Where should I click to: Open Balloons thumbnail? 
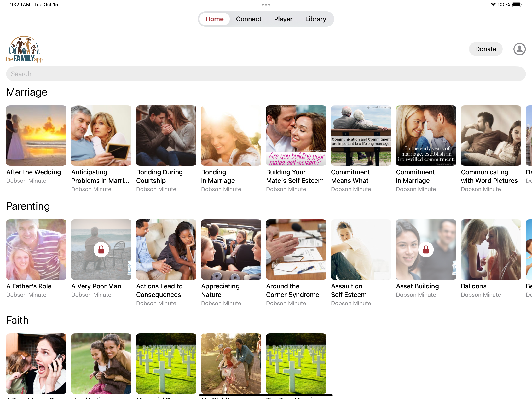(x=491, y=249)
